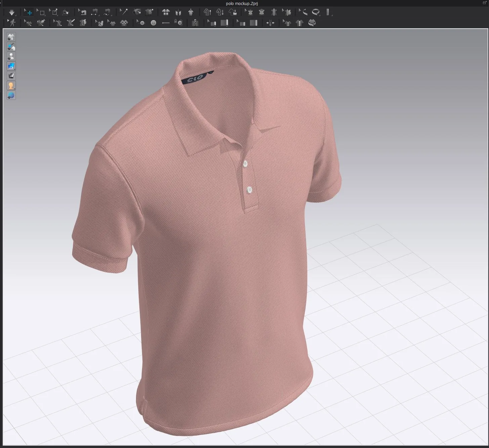Select the Free Sewing tool in 3D
Screen dimensions: 489x448
click(107, 12)
